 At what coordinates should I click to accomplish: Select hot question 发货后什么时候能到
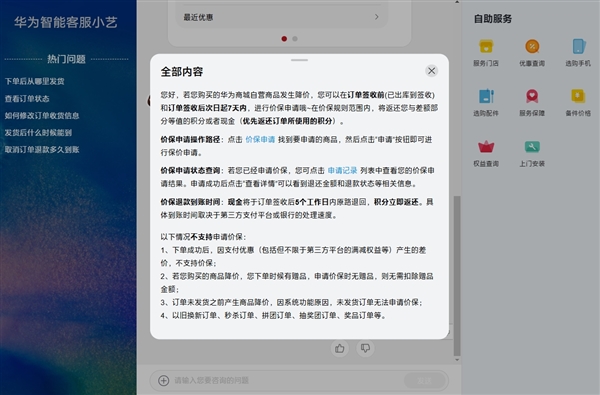tap(38, 132)
